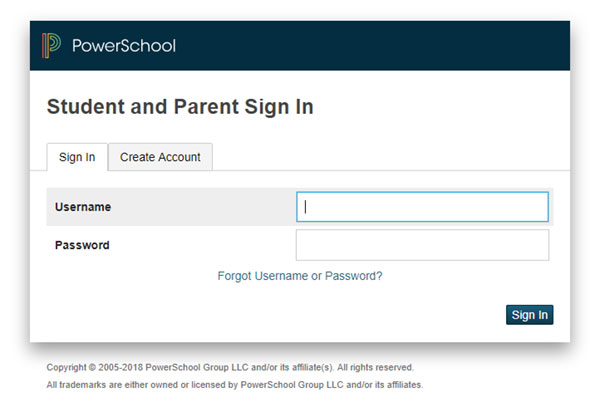Image resolution: width=600 pixels, height=407 pixels.
Task: Switch to the Create Account tab
Action: pyautogui.click(x=160, y=157)
